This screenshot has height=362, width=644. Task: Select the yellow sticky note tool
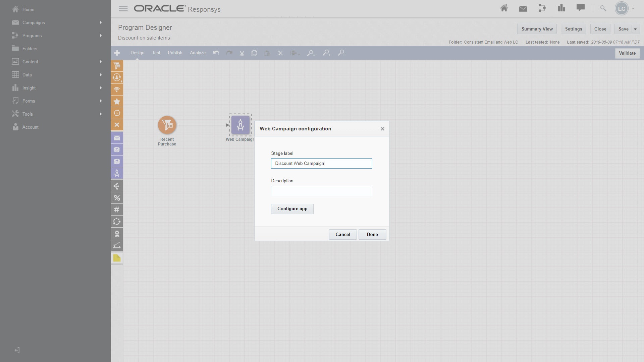tap(117, 258)
